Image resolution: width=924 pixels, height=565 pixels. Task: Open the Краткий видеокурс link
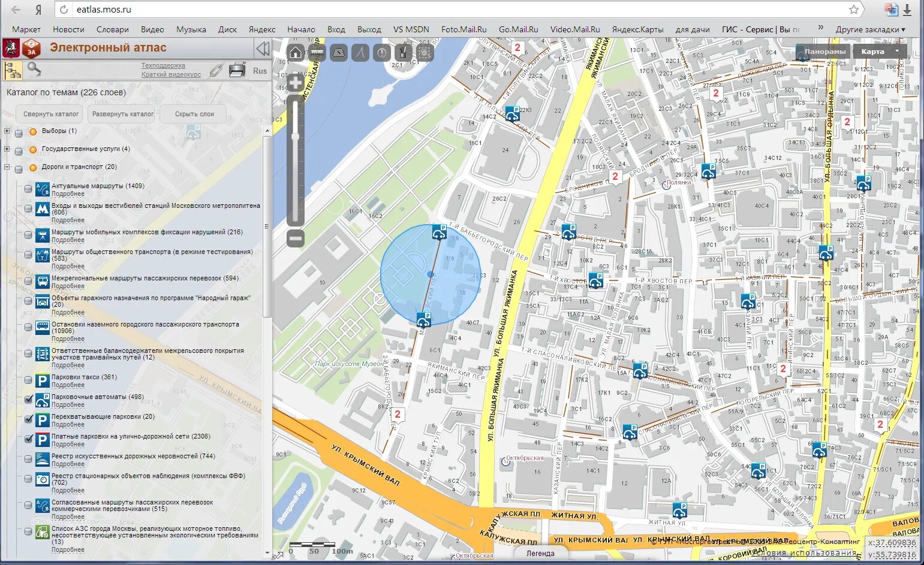pos(171,75)
